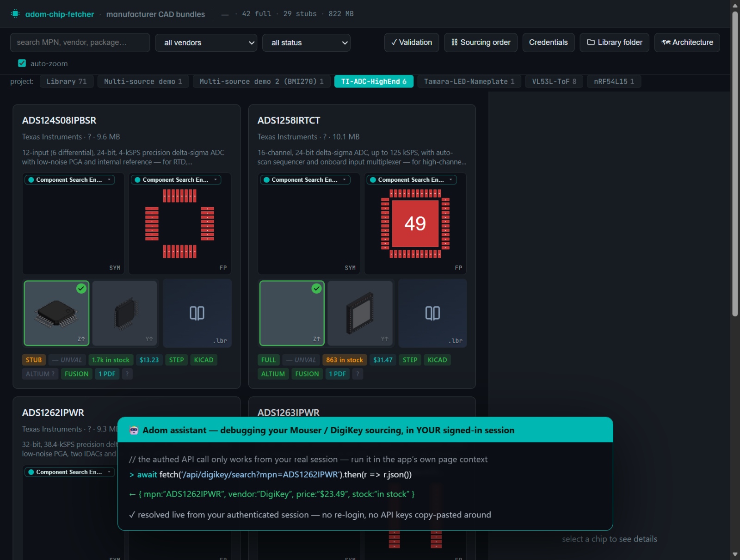Click the KICAD badge on ADS124S08IPBSR

[203, 360]
